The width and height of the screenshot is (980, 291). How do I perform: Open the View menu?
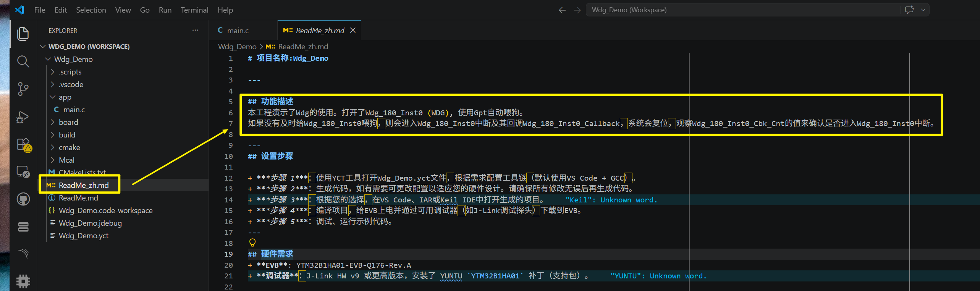pyautogui.click(x=123, y=10)
